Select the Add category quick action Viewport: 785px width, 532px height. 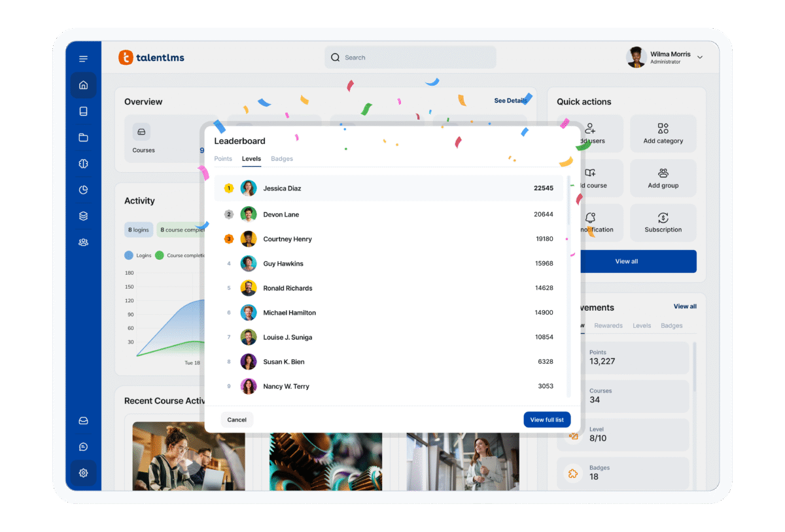[x=663, y=133]
